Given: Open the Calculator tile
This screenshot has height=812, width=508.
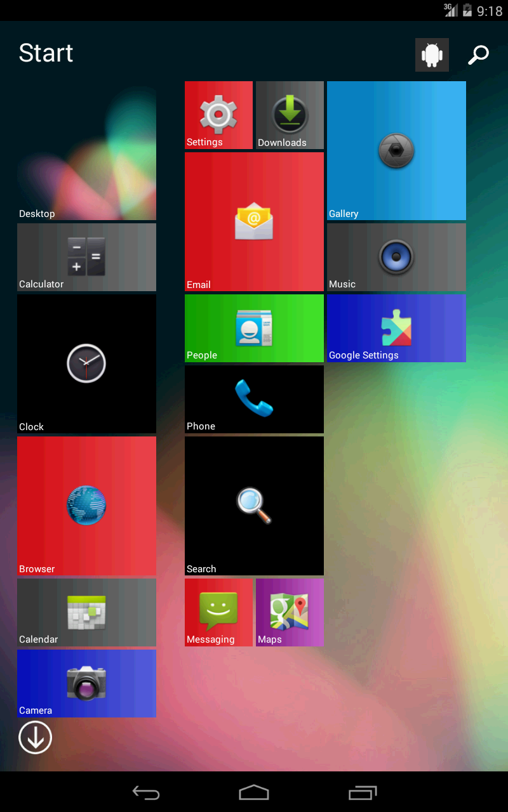Looking at the screenshot, I should click(x=86, y=258).
